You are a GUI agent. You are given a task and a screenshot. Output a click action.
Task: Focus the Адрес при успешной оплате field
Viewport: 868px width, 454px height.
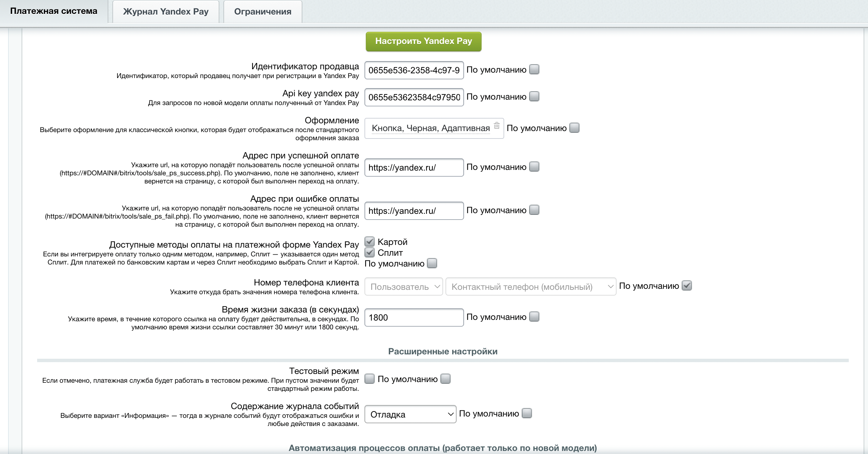[x=414, y=168]
